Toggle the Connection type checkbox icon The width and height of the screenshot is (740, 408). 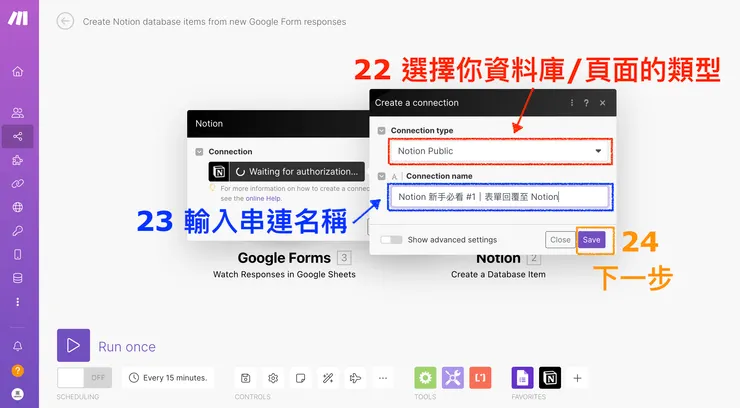coord(381,131)
